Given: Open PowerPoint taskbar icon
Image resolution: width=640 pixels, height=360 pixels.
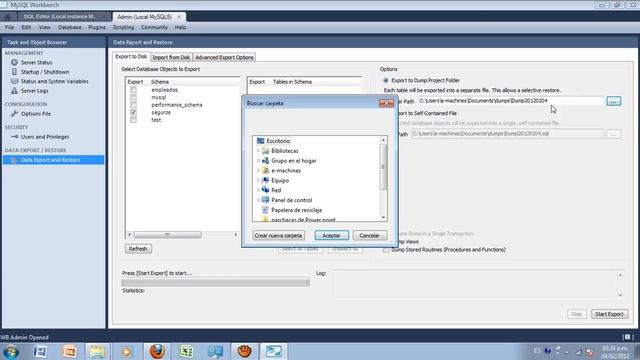Looking at the screenshot, I should (x=69, y=351).
